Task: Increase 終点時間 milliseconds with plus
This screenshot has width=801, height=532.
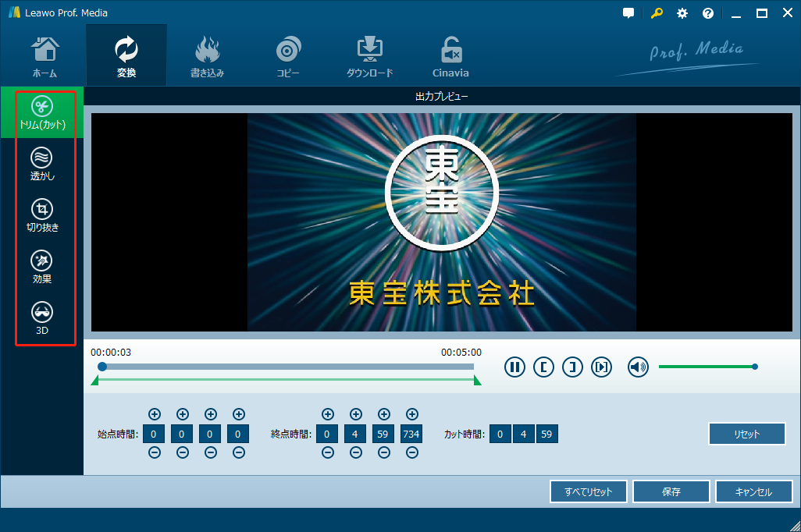Action: pyautogui.click(x=412, y=414)
